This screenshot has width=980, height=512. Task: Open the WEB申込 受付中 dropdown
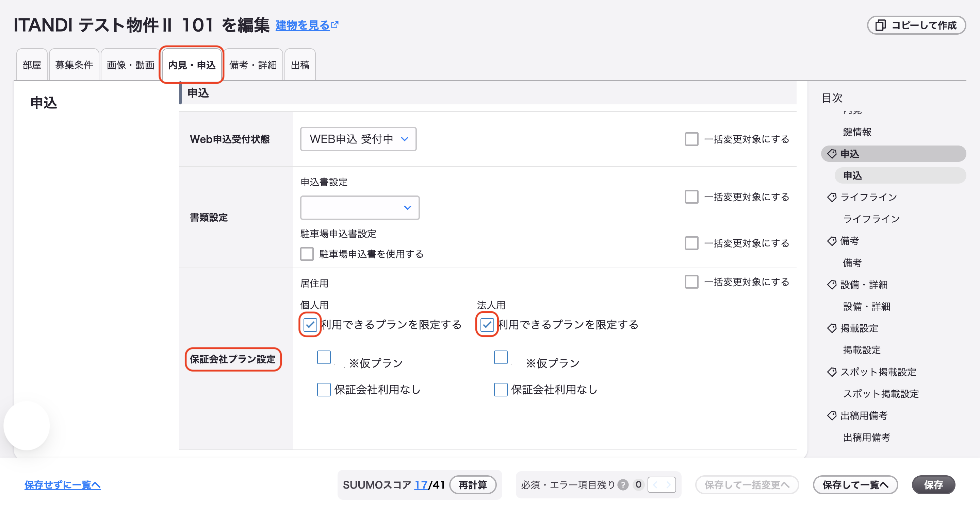pyautogui.click(x=358, y=139)
